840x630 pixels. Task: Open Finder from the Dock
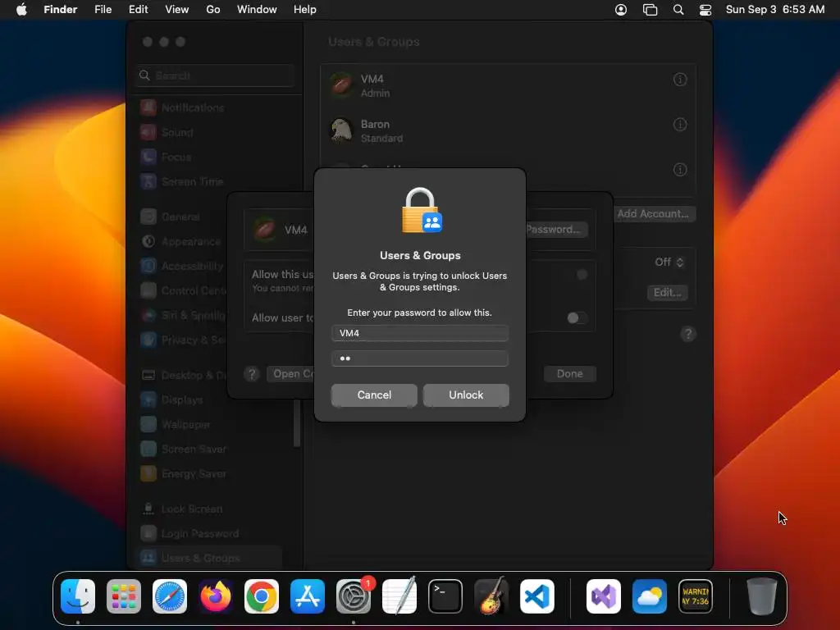(78, 596)
